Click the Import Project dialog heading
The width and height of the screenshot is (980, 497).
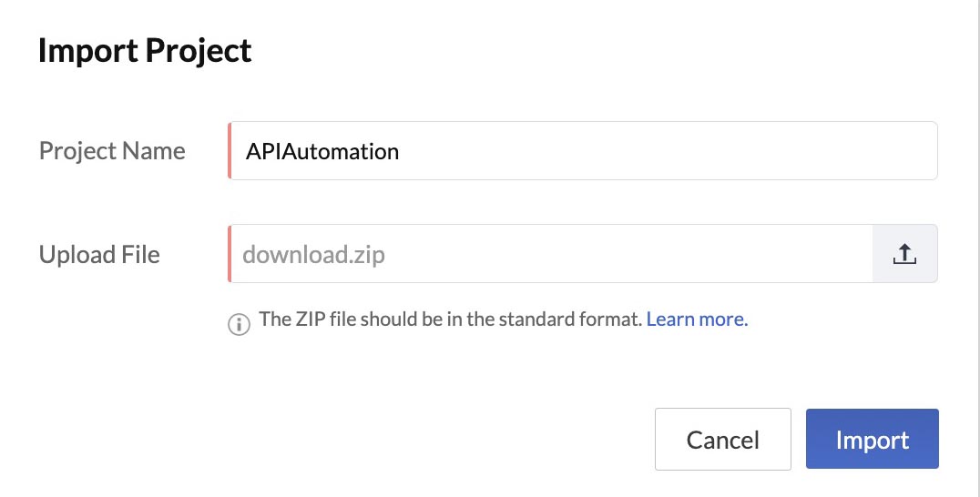pyautogui.click(x=145, y=51)
